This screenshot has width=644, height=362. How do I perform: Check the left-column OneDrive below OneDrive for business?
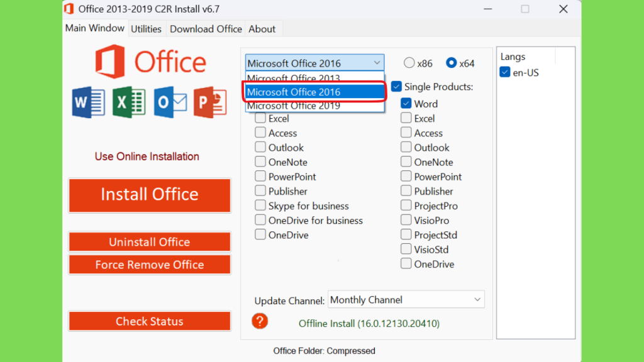tap(260, 235)
